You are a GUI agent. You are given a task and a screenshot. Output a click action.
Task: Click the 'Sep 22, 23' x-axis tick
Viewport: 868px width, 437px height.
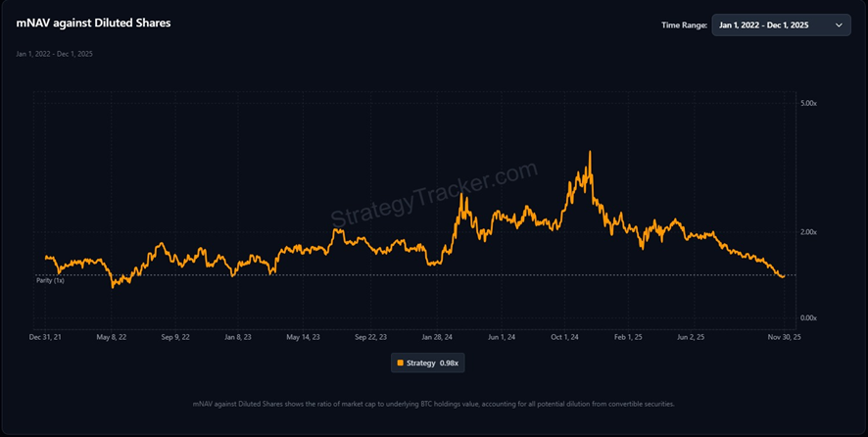(370, 336)
